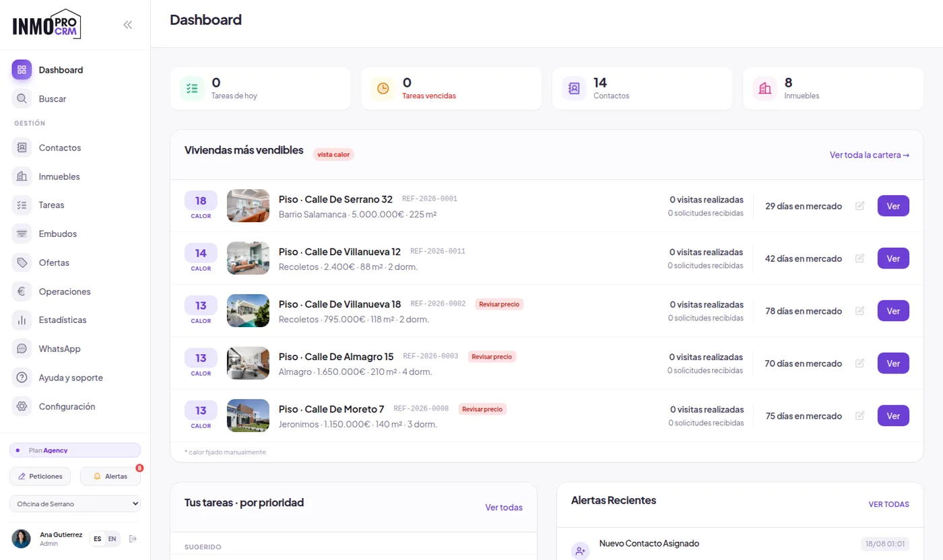The image size is (943, 560).
Task: Edit the Calle De Serrano 32 listing
Action: [x=859, y=206]
